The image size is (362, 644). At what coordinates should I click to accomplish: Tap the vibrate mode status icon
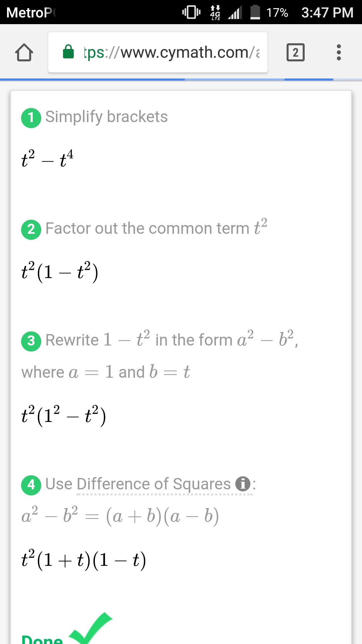pyautogui.click(x=191, y=12)
